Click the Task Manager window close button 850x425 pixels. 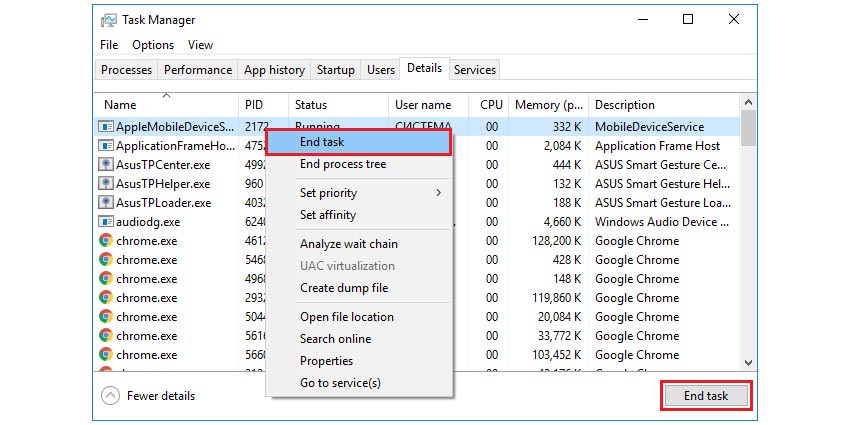pos(733,20)
